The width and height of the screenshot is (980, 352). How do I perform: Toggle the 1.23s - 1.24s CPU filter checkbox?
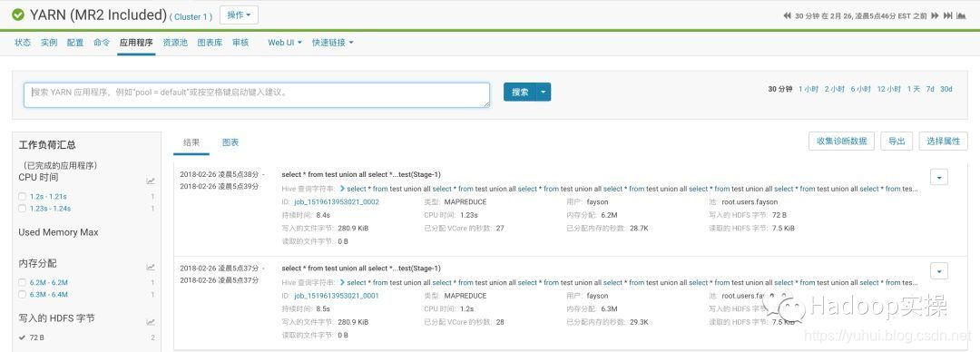23,208
